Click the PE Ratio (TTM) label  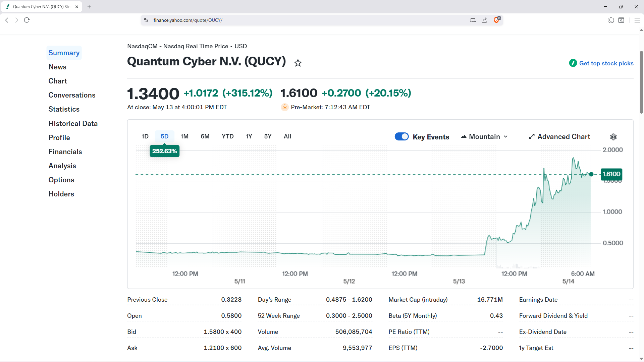click(x=409, y=332)
